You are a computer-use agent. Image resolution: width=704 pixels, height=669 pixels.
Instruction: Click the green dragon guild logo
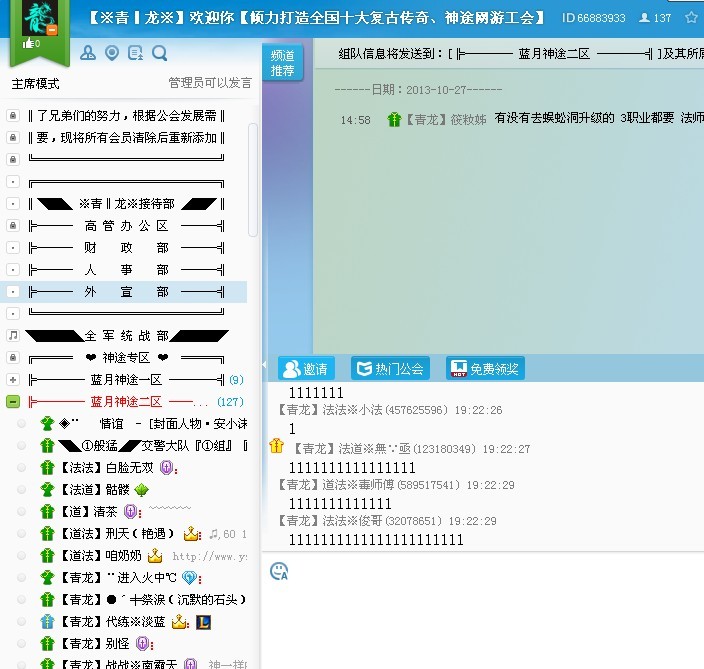tap(40, 19)
